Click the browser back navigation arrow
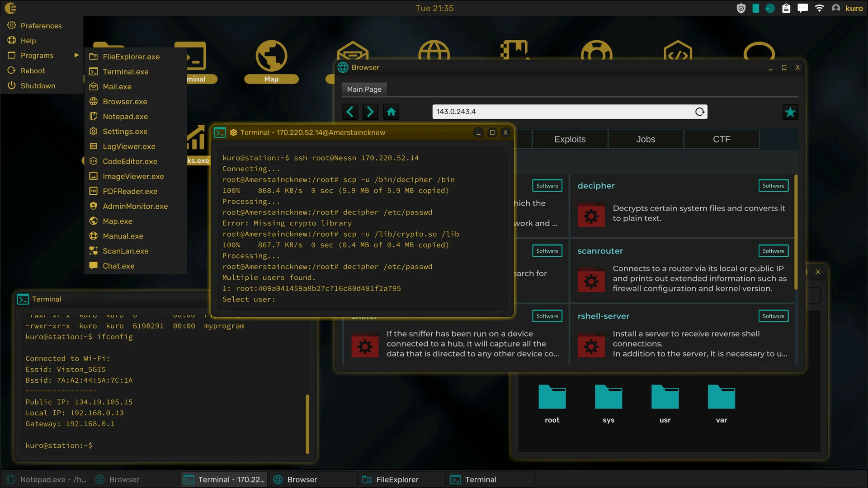This screenshot has height=488, width=868. coord(349,112)
